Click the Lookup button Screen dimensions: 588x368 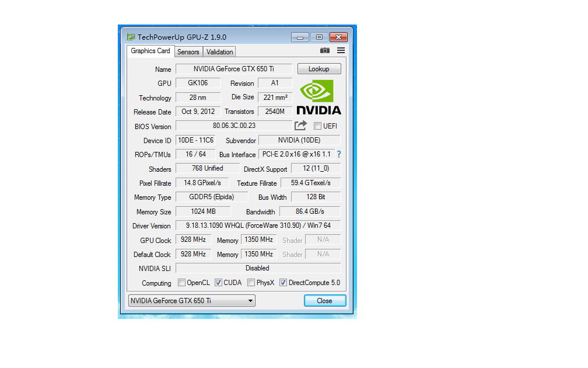coord(319,69)
